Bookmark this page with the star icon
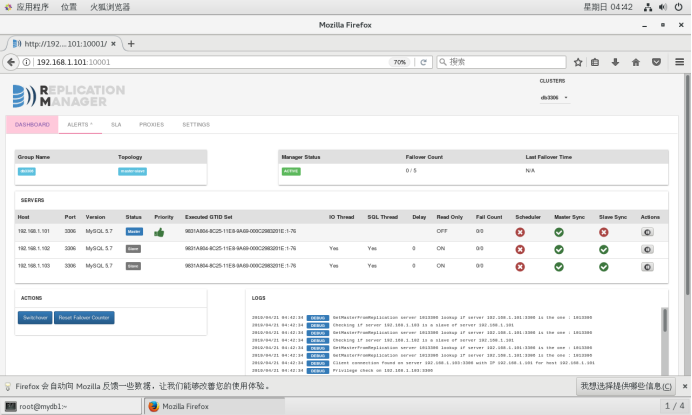 [578, 62]
